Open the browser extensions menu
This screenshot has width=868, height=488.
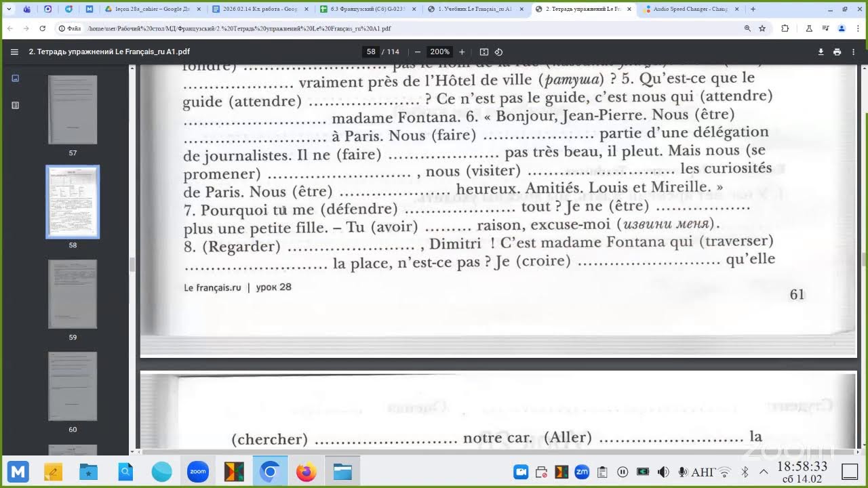pos(785,28)
